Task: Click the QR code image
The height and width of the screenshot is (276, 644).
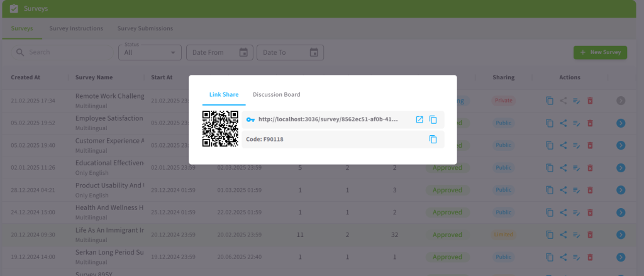Action: [220, 129]
